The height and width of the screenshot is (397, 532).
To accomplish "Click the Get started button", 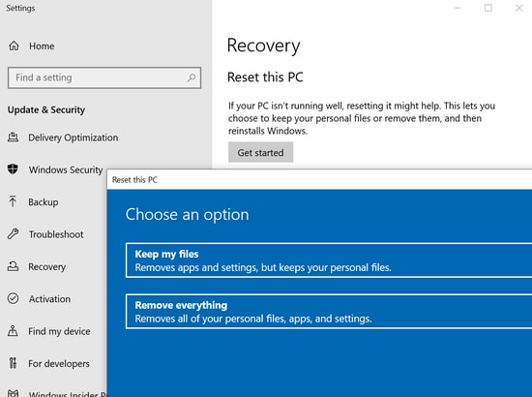I will pos(260,152).
